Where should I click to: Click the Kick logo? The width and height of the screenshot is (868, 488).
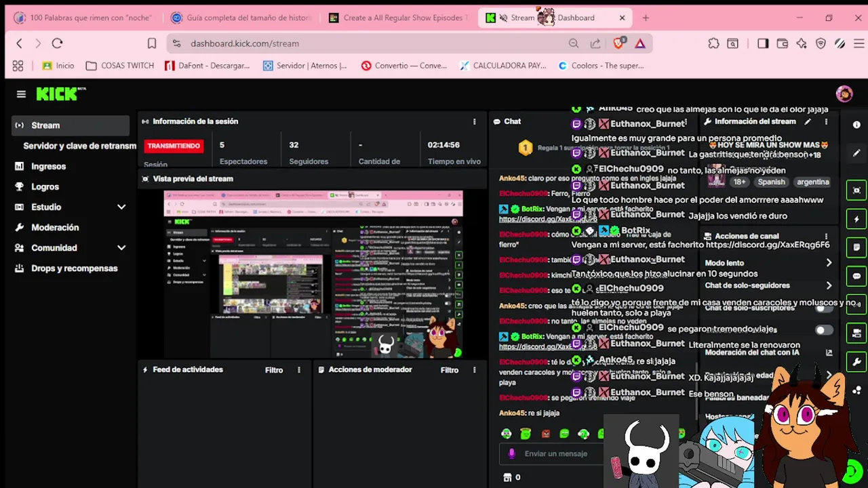[x=61, y=94]
